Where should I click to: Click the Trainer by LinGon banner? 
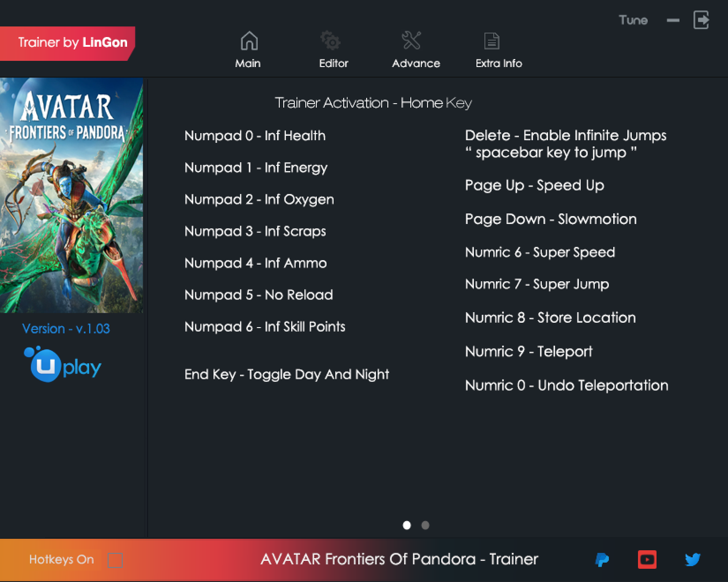click(x=67, y=43)
